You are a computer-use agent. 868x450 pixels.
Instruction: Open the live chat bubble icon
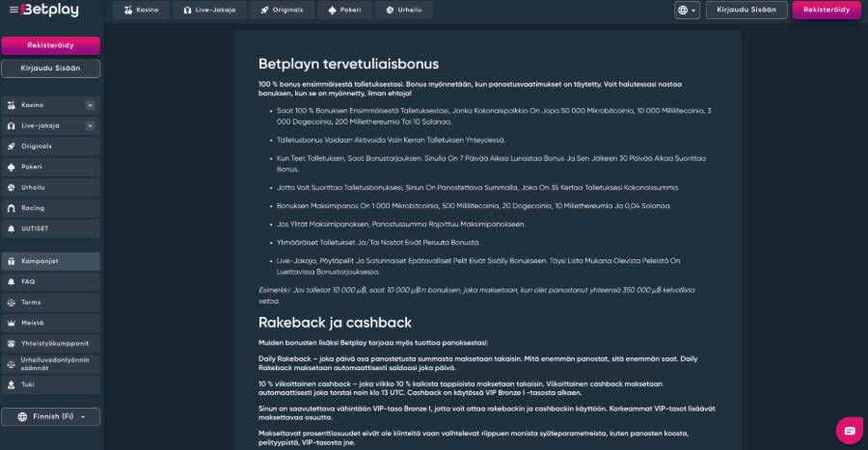pyautogui.click(x=849, y=431)
